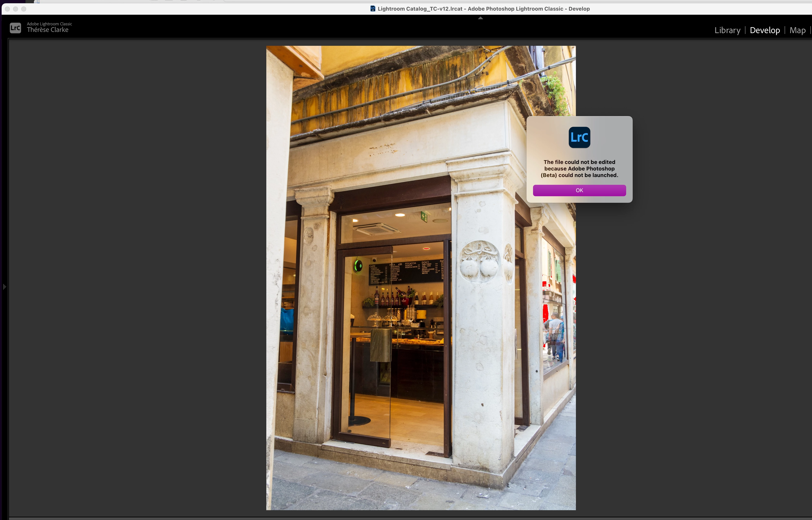Click the Adobe Lightroom Classic label text
812x520 pixels.
(49, 24)
